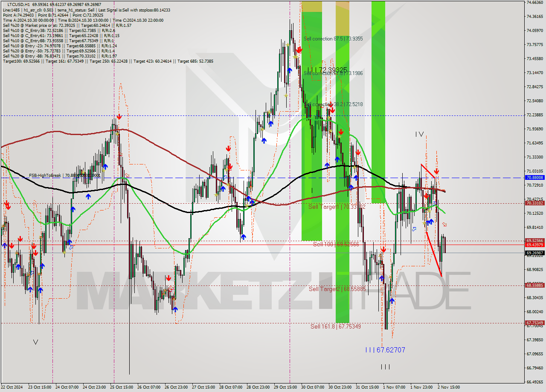
Task: Click the 67.75349 price tag on axis
Action: [x=534, y=323]
